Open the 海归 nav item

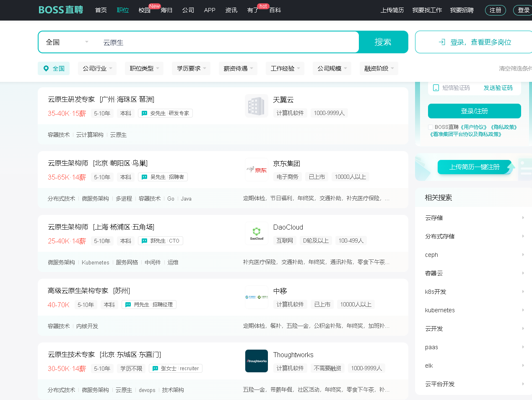coord(166,10)
